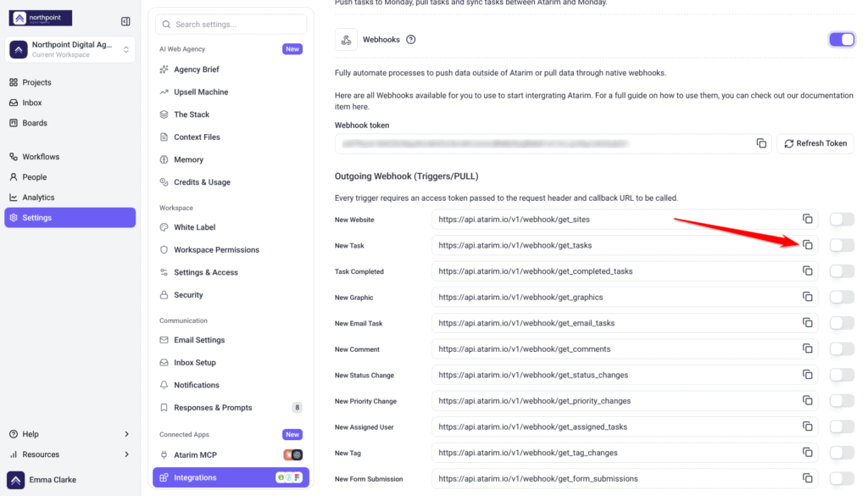Open Agency Brief settings
The image size is (868, 496).
(x=197, y=70)
